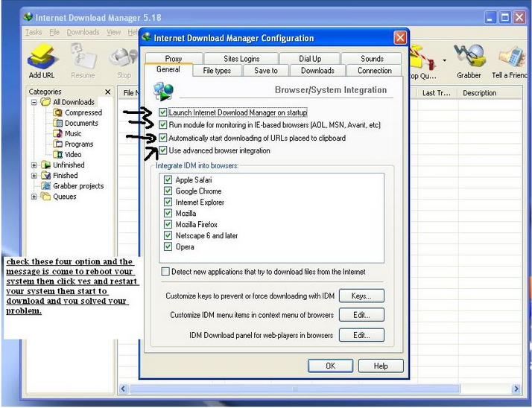Select the Video category icon
The width and height of the screenshot is (532, 408).
[x=58, y=155]
